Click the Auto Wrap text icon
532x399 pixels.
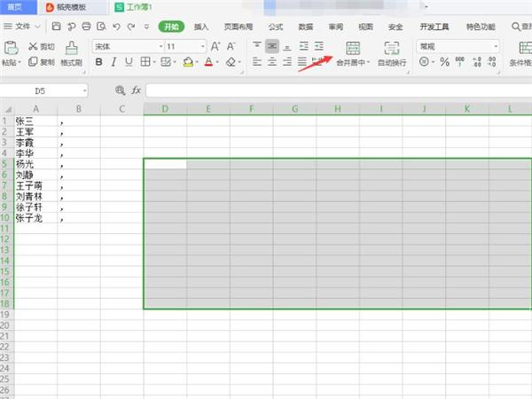[392, 48]
